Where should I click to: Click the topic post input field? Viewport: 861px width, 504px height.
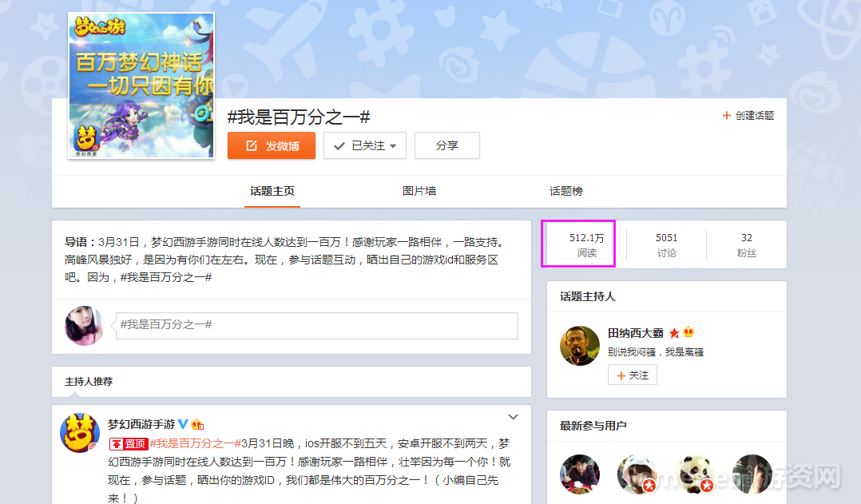pyautogui.click(x=317, y=326)
